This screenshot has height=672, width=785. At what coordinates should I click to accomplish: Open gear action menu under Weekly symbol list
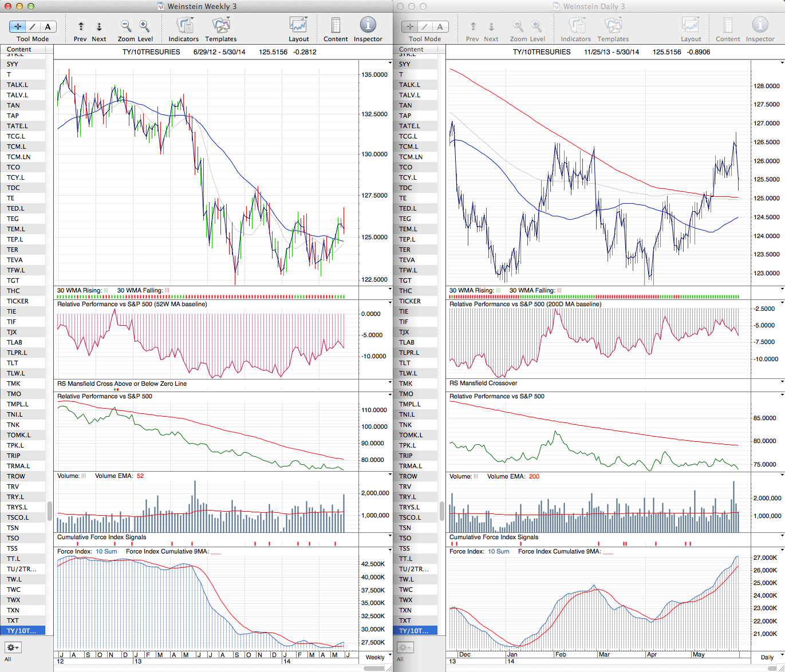click(x=13, y=647)
